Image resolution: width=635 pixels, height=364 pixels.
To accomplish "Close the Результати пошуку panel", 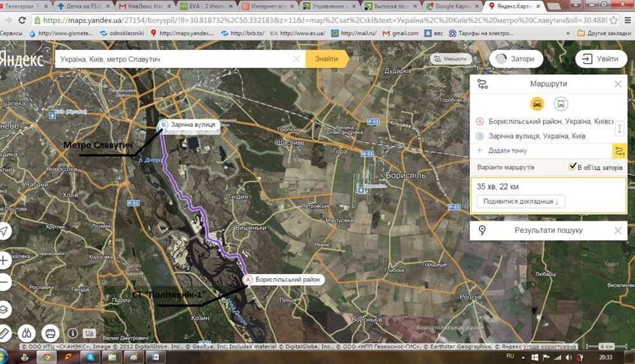I will tap(618, 231).
